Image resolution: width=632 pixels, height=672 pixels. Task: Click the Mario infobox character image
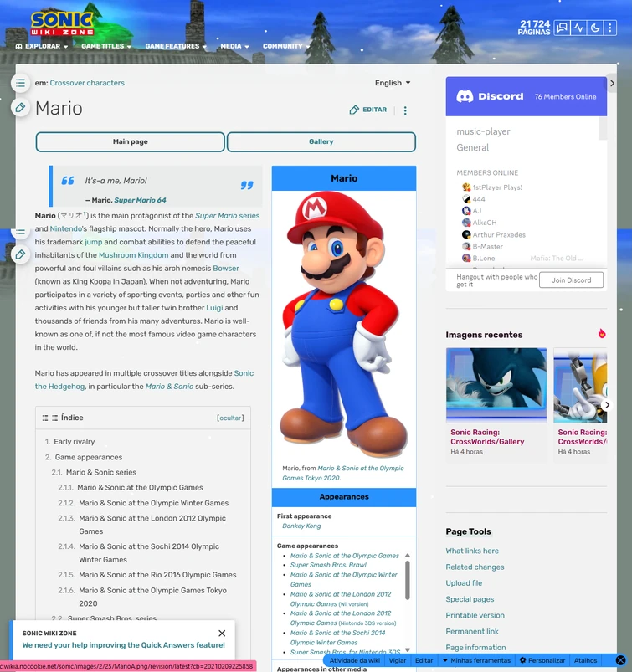point(344,325)
